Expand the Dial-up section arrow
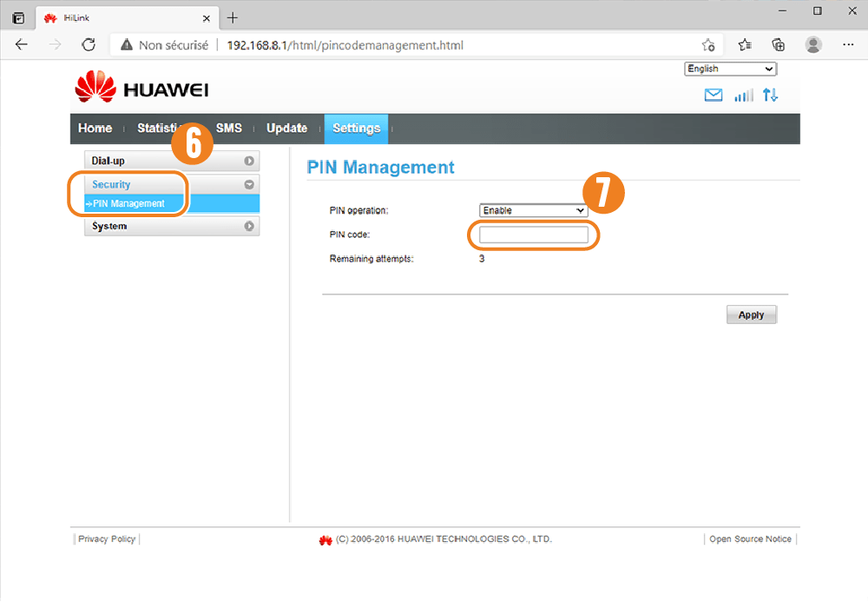This screenshot has width=868, height=602. [x=249, y=161]
